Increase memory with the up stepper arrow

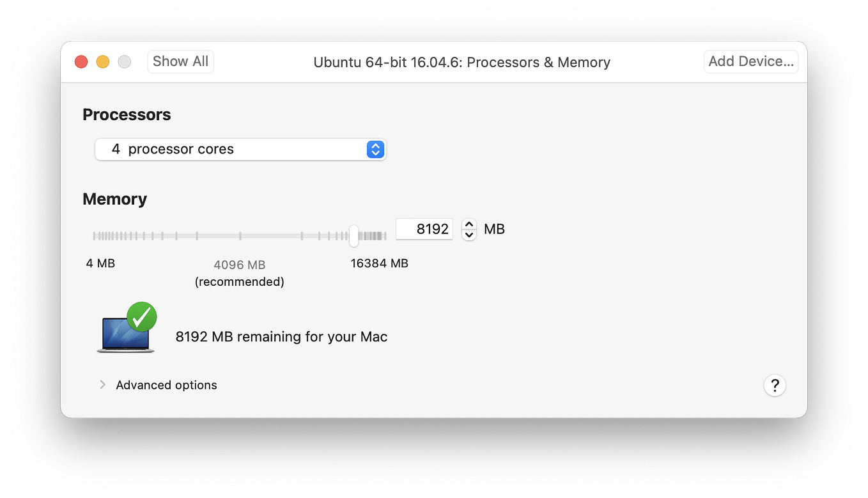tap(469, 224)
